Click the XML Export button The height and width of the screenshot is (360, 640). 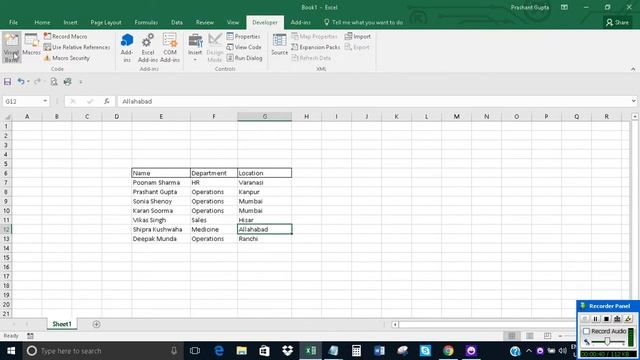[x=357, y=47]
